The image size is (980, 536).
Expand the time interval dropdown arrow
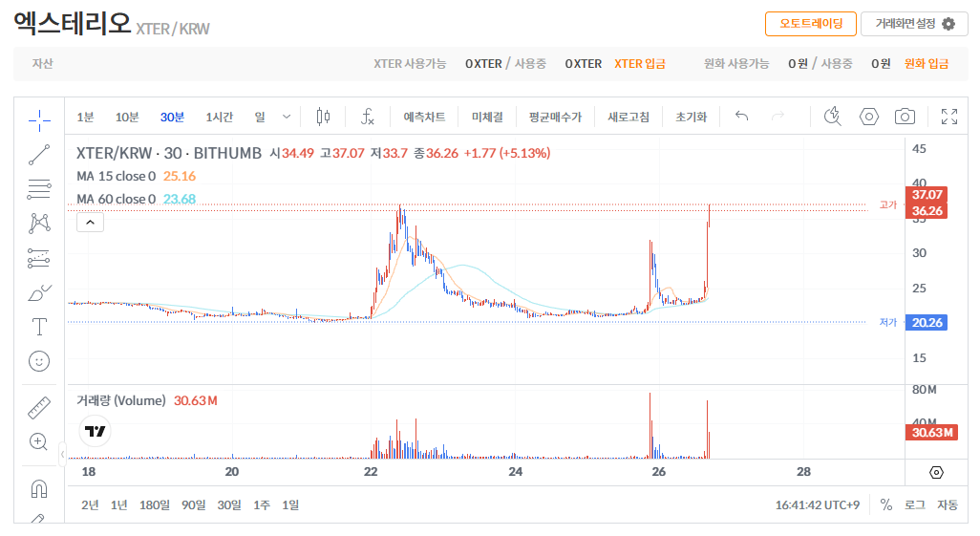[287, 117]
